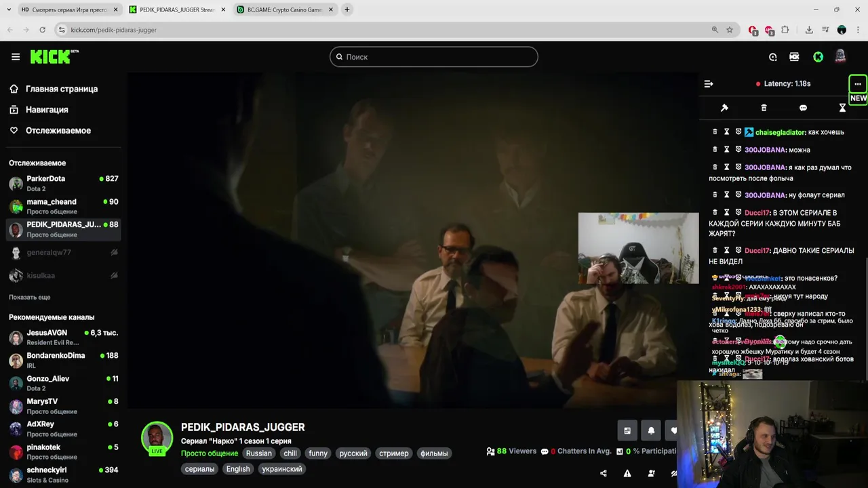Select the English tag
The height and width of the screenshot is (488, 868).
tap(238, 469)
